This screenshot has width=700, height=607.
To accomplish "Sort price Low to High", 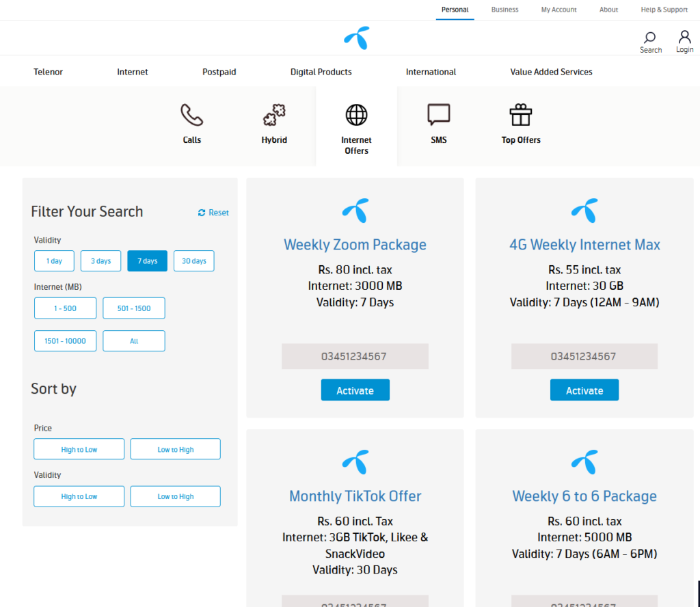I will [x=176, y=450].
